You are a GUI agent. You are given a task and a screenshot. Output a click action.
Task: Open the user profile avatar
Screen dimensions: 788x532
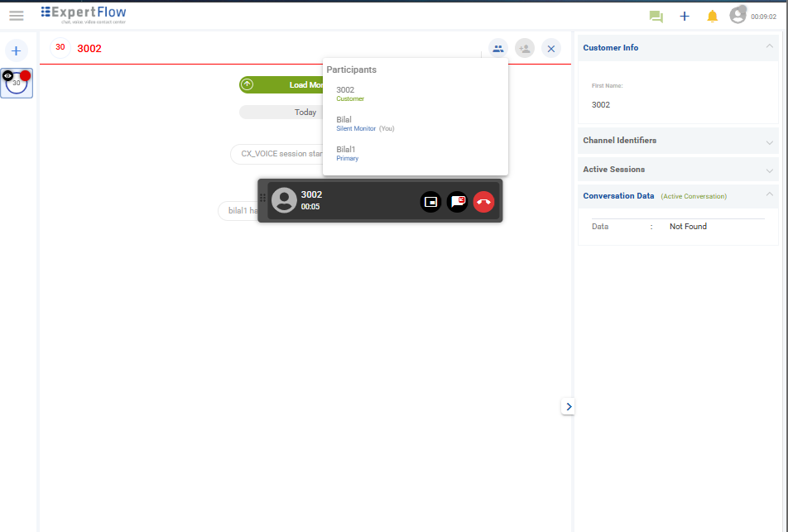tap(738, 16)
